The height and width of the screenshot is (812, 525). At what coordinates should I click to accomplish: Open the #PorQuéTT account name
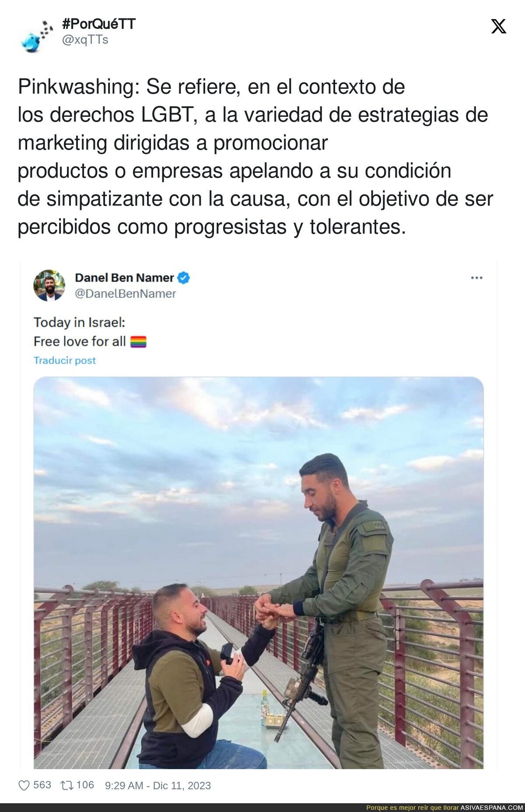tap(99, 24)
